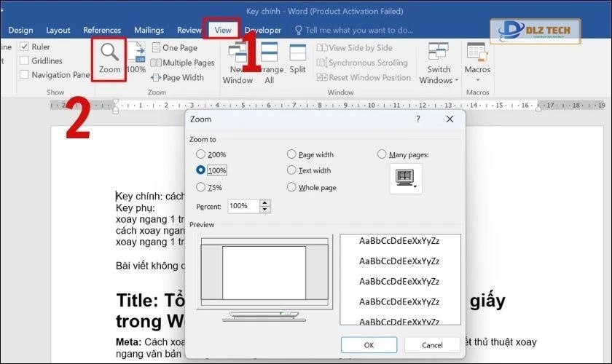
Task: Open the Many pages monitor picker
Action: pos(406,178)
